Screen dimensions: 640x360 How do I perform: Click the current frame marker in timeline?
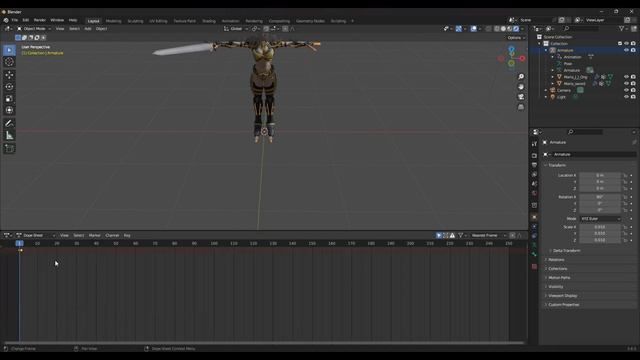19,243
